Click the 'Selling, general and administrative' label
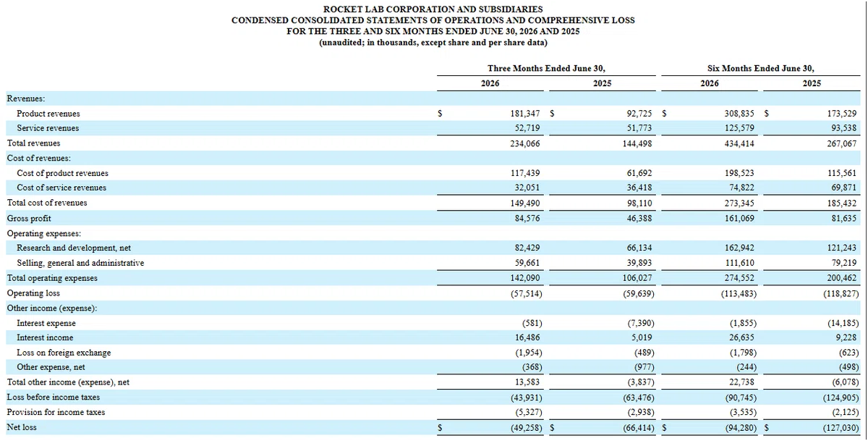The width and height of the screenshot is (868, 441). [x=80, y=263]
